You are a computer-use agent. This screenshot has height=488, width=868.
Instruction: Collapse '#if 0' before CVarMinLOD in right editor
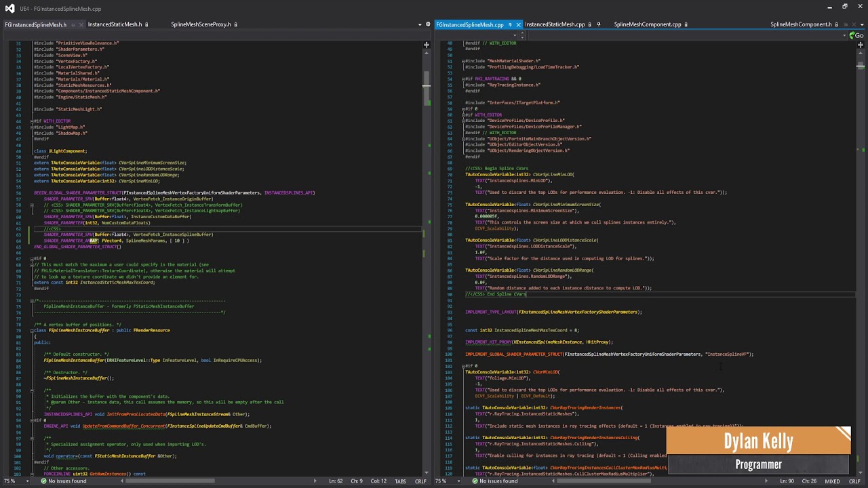[x=463, y=366]
